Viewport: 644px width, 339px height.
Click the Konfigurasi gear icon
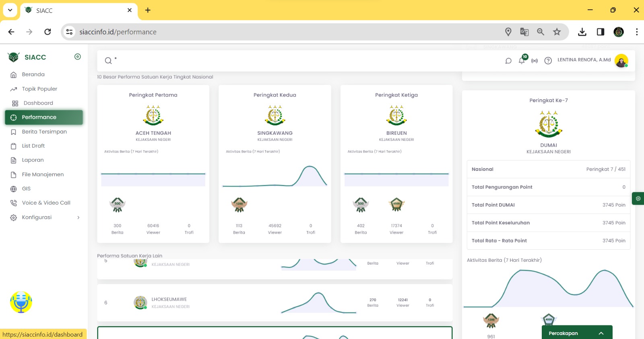click(14, 218)
